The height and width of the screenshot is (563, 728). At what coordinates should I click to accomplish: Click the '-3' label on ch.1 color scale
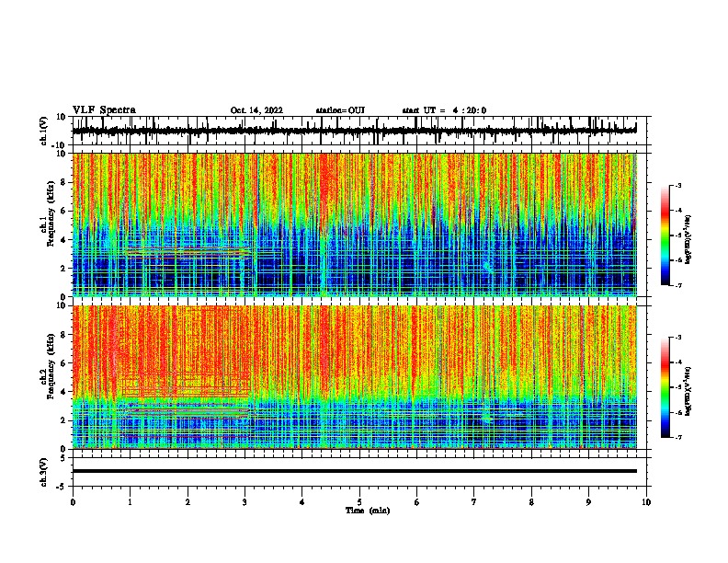pos(677,185)
